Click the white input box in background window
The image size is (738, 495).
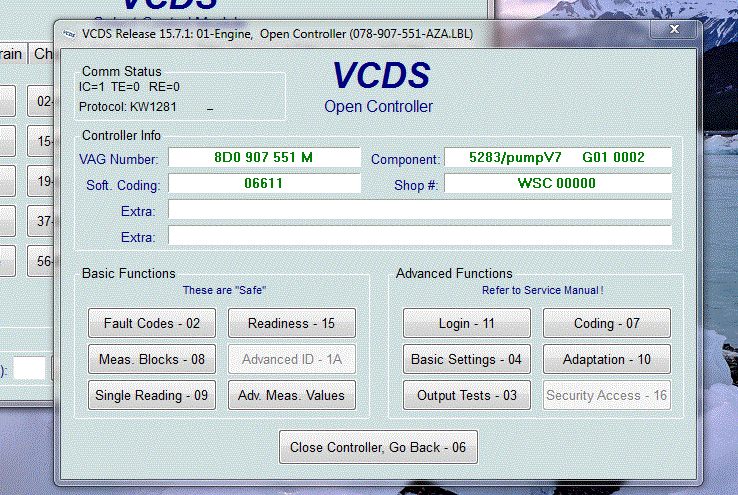pos(29,368)
